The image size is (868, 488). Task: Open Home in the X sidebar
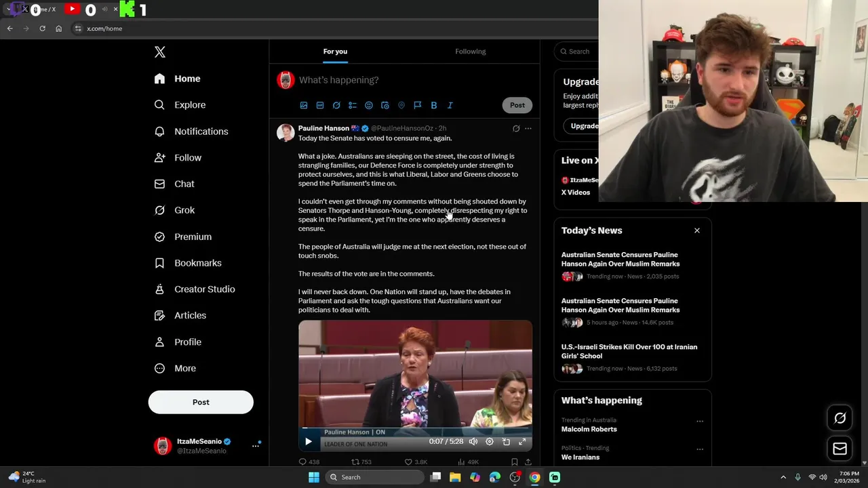pos(177,79)
